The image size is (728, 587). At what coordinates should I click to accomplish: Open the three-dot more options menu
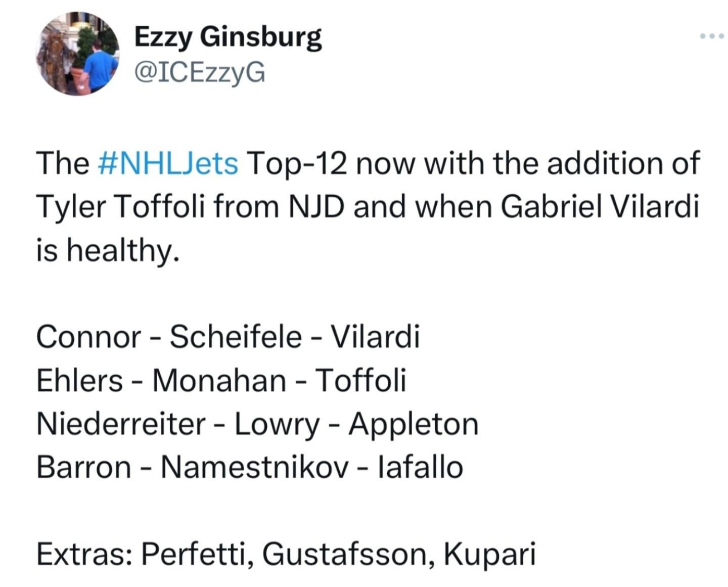[x=712, y=36]
